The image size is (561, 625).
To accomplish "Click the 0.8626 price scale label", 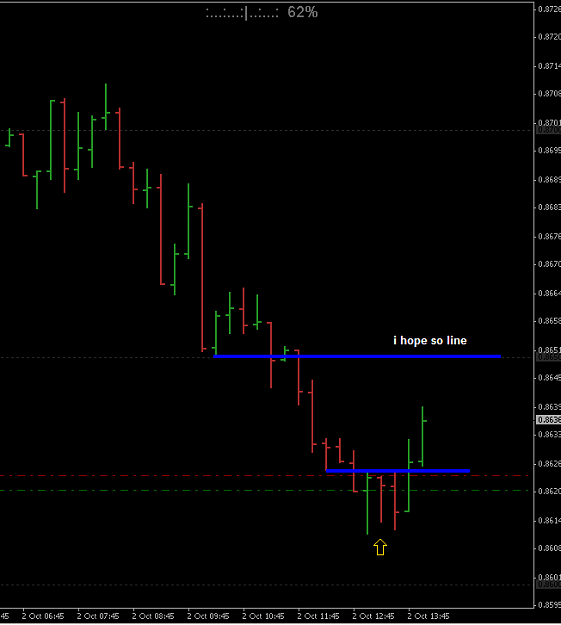I will point(549,464).
